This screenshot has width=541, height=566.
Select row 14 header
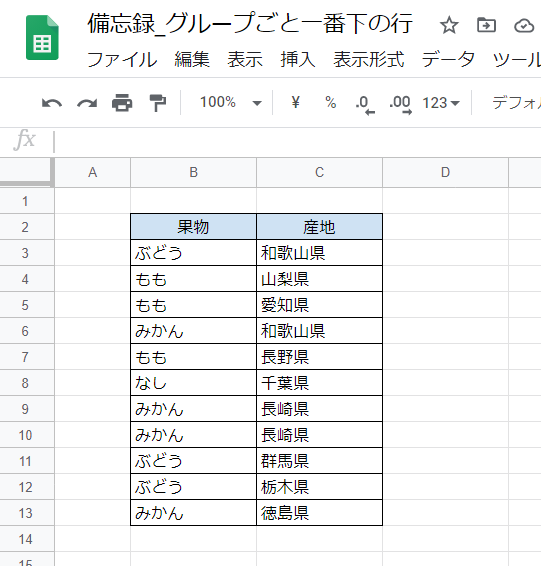pyautogui.click(x=27, y=539)
